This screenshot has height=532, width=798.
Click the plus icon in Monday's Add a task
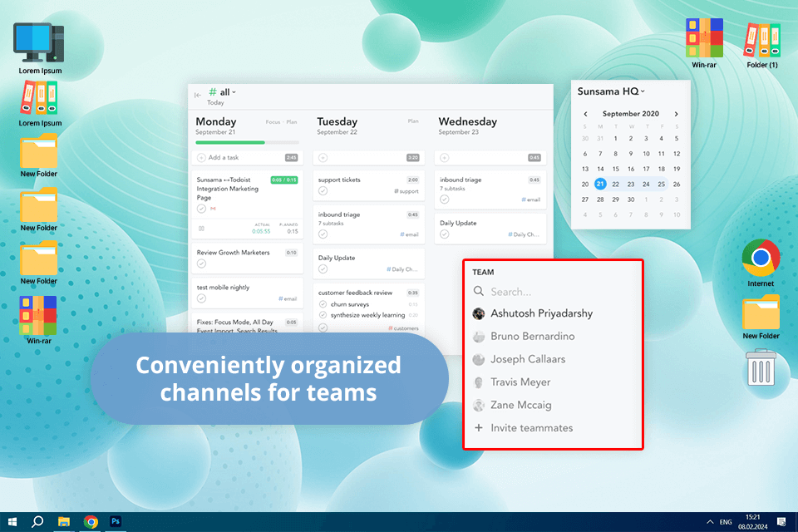point(201,158)
